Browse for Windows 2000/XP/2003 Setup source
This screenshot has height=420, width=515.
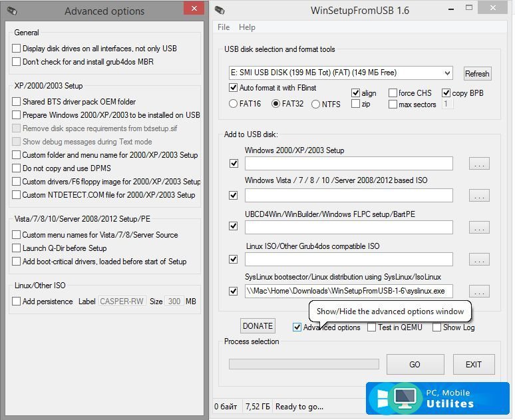pos(479,164)
